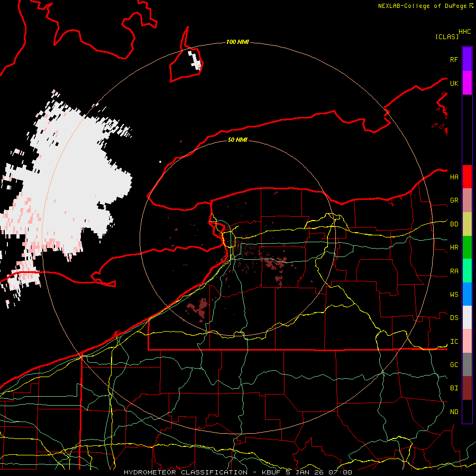
Task: Click the IC pink legend color swatch
Action: [x=467, y=341]
